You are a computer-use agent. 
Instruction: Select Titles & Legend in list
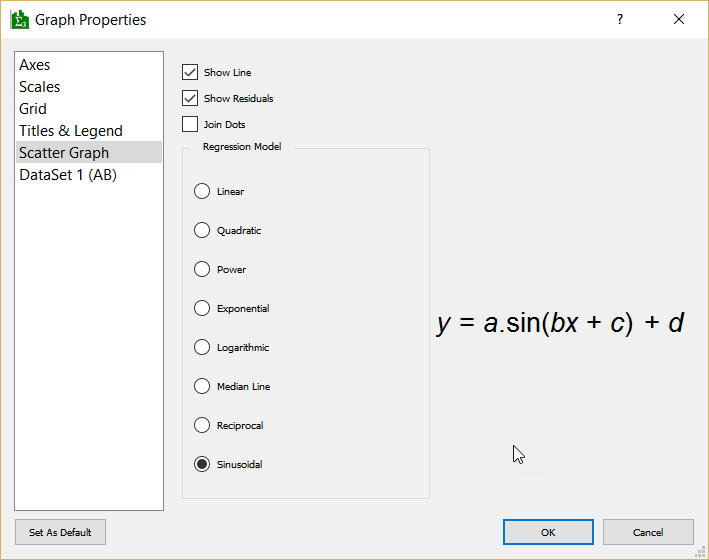point(71,131)
